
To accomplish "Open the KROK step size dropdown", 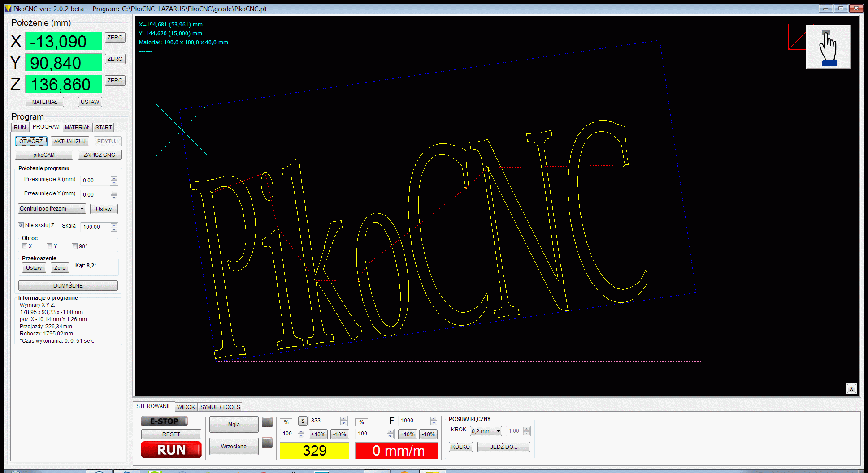I will [x=486, y=431].
